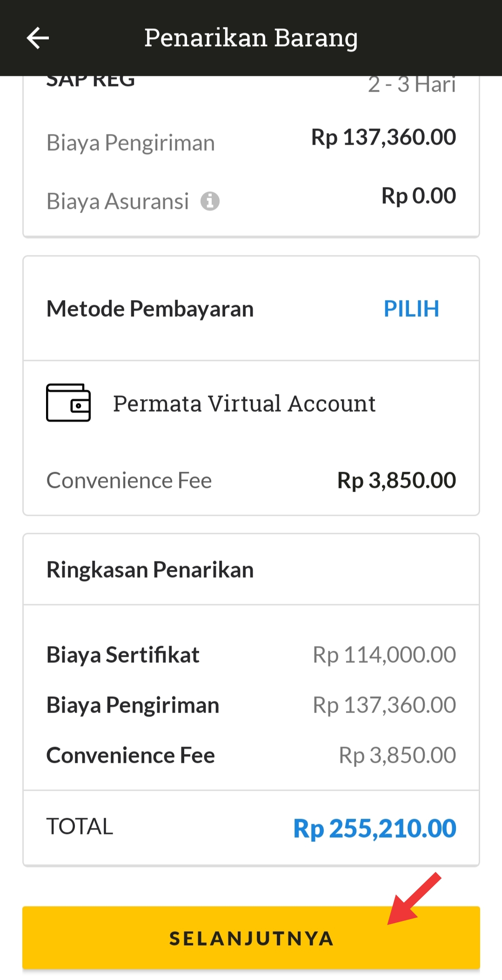Tap Rp 114,000.00 certificate cost
Screen dimensions: 502x980
[384, 655]
